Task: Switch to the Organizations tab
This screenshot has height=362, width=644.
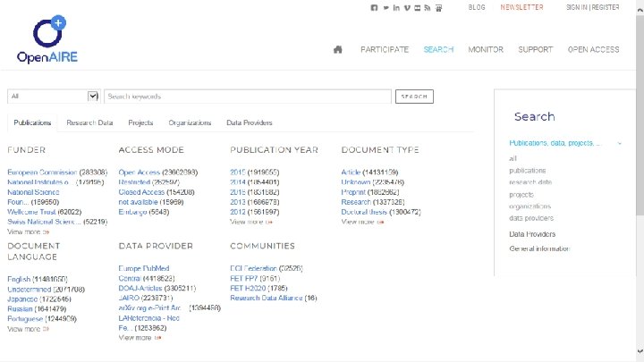Action: click(x=190, y=122)
